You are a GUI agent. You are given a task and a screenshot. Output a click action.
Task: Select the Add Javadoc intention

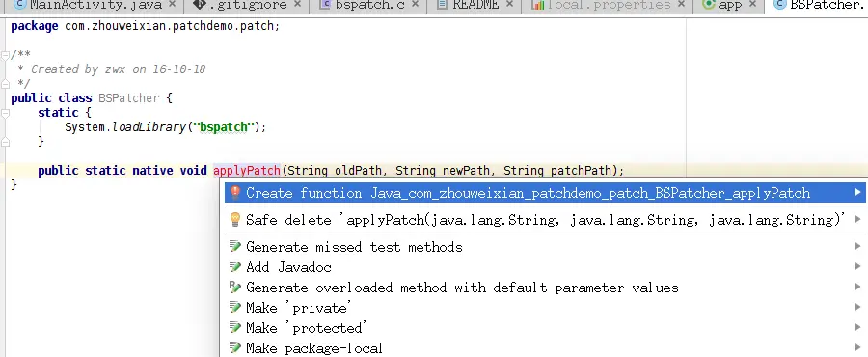click(x=545, y=267)
